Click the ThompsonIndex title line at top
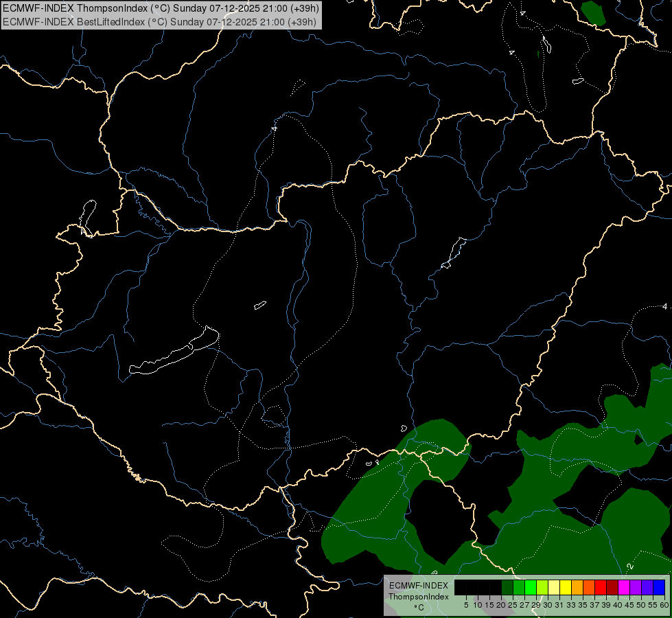 (x=161, y=8)
